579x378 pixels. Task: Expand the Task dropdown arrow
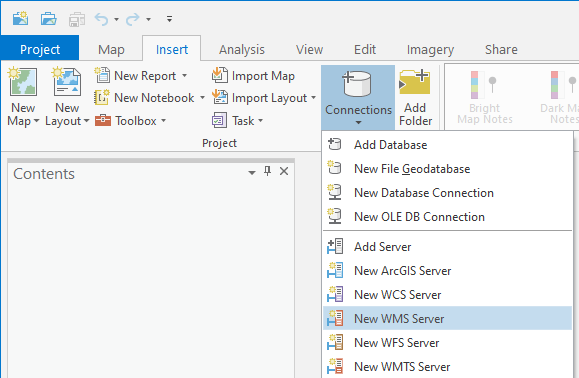(x=260, y=121)
